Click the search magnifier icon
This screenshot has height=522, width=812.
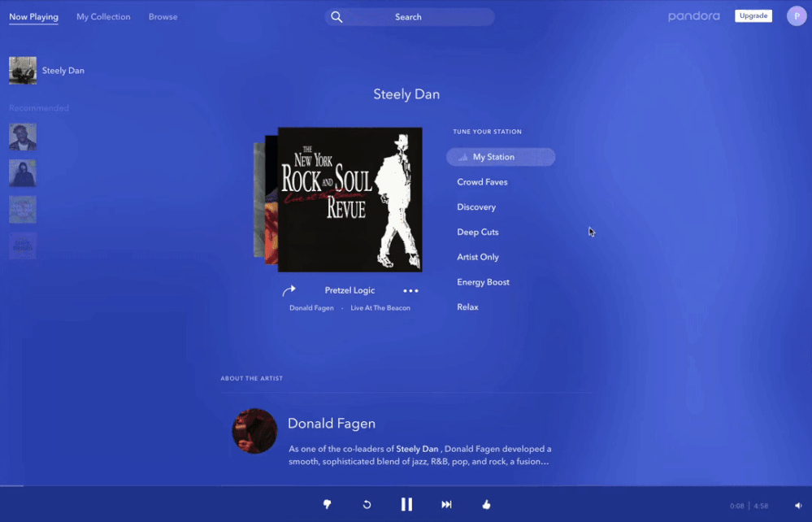point(337,17)
